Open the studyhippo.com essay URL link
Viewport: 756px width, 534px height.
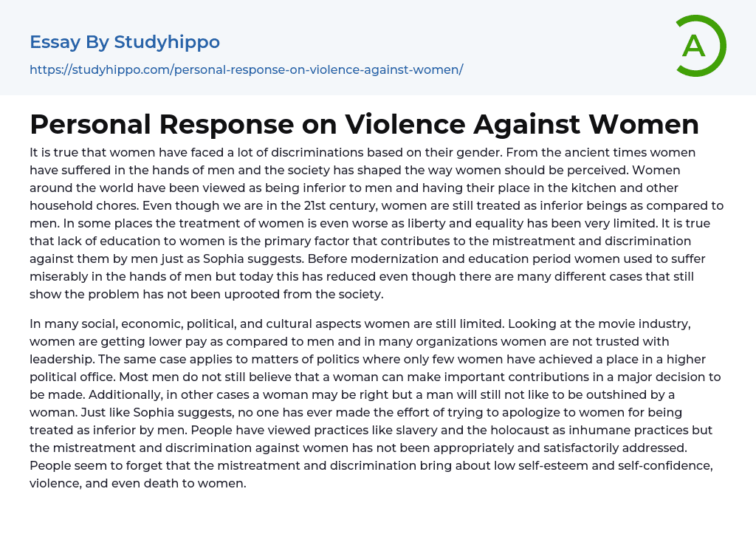coord(246,69)
